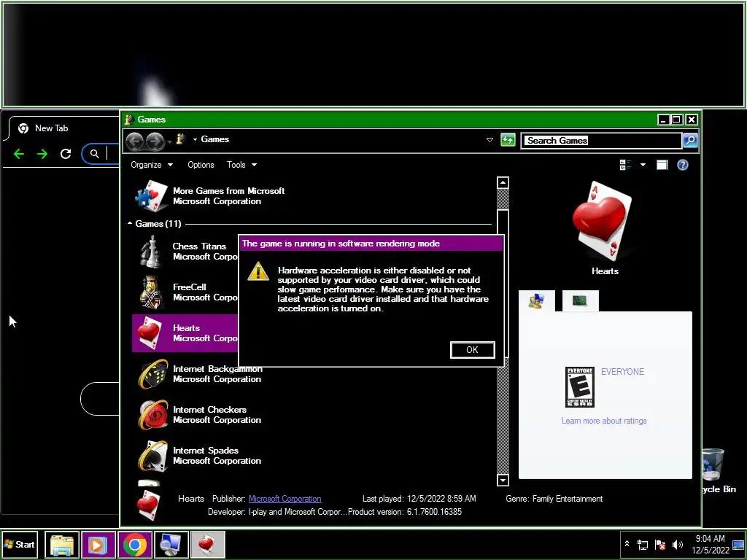Click OK in the software rendering dialog
Image resolution: width=747 pixels, height=560 pixels.
pyautogui.click(x=472, y=349)
